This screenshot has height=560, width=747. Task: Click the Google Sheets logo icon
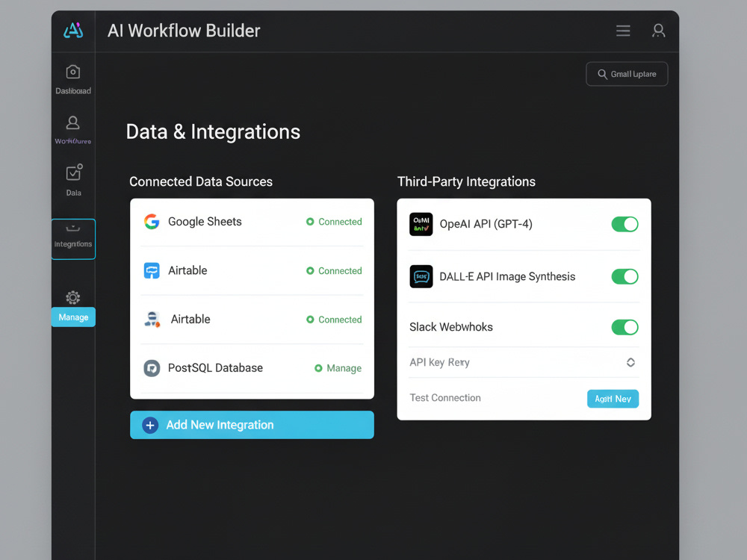[152, 222]
